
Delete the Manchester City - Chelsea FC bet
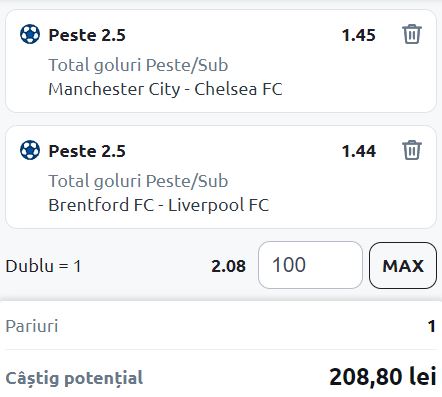coord(412,34)
